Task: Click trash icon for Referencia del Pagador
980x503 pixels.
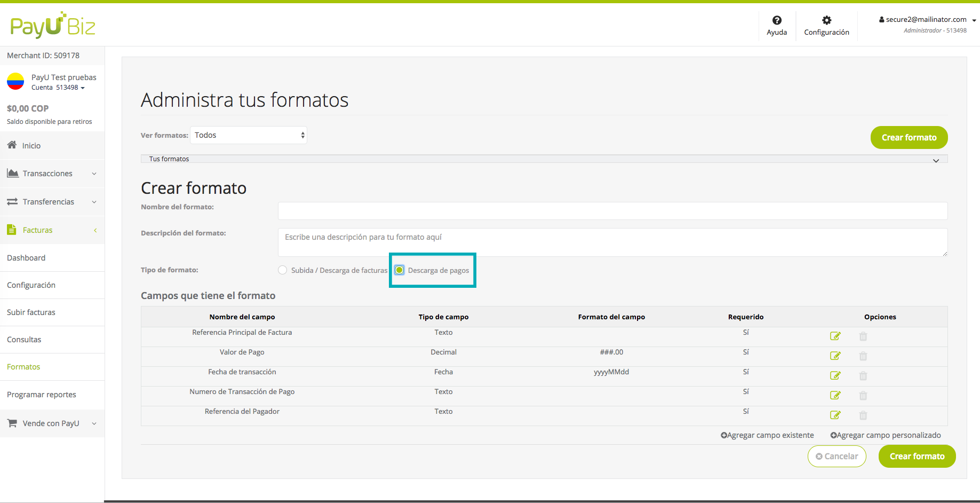Action: (863, 415)
